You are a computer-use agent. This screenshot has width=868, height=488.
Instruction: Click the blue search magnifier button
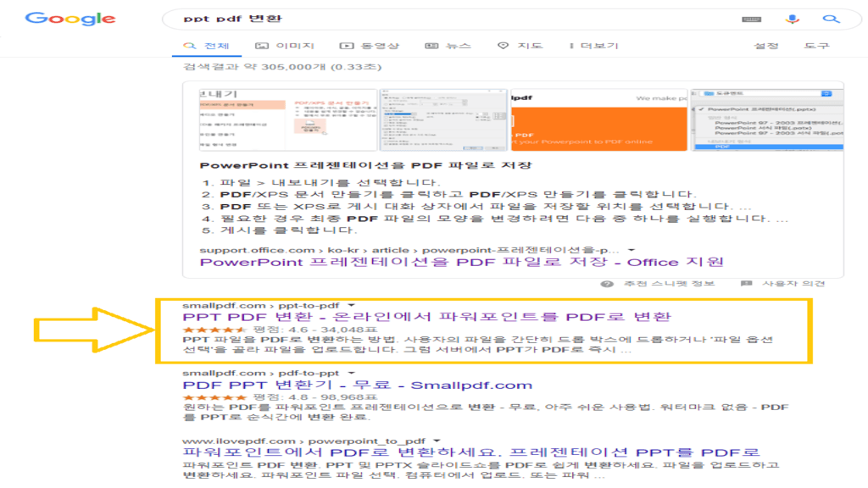[x=831, y=19]
